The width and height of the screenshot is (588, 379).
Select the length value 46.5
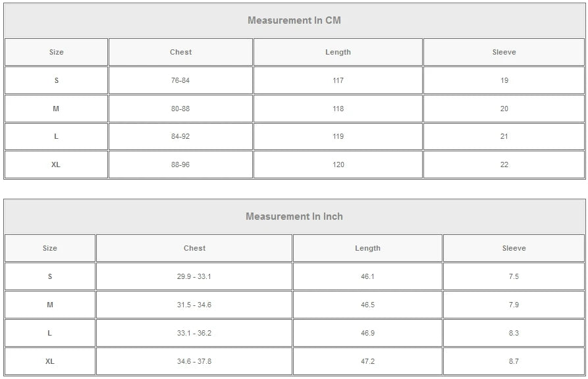(x=367, y=305)
